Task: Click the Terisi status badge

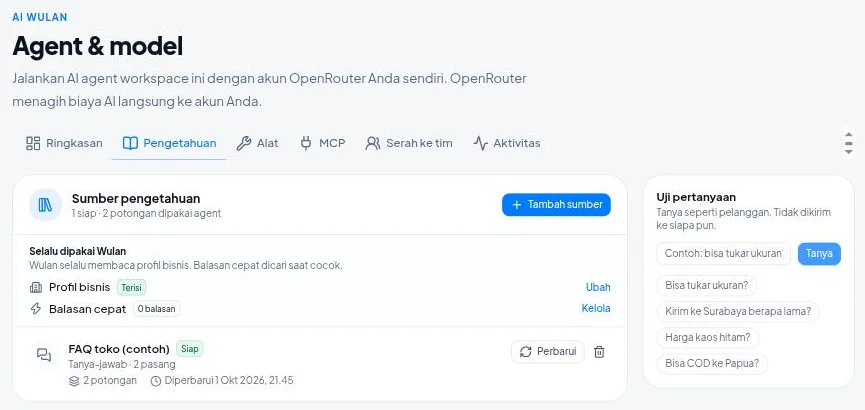Action: (131, 287)
